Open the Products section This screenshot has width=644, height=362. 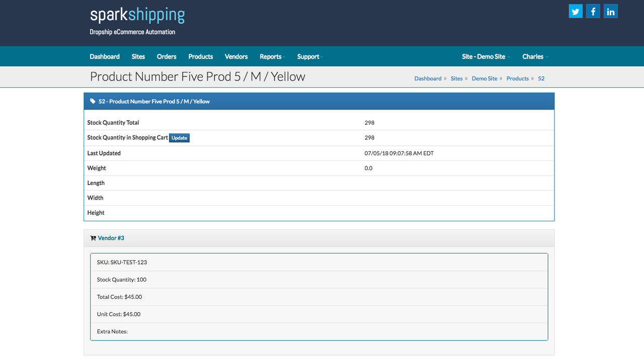coord(200,56)
